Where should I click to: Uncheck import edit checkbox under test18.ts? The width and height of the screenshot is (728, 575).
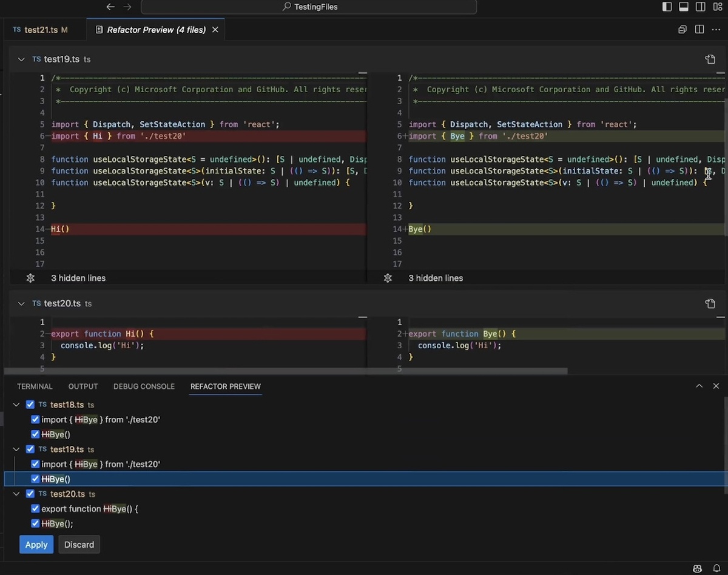pos(35,419)
